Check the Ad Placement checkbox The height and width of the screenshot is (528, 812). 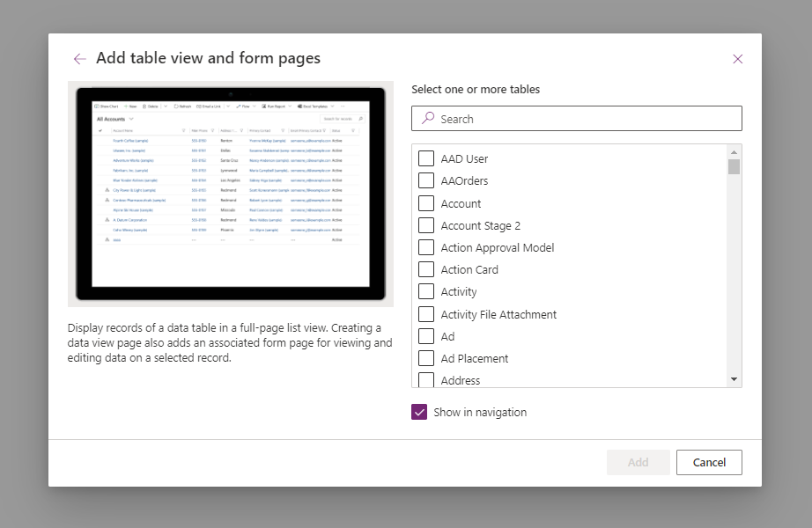click(426, 358)
